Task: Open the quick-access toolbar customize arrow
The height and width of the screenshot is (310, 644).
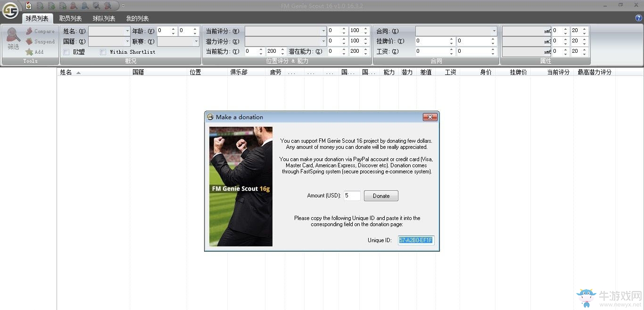Action: [123, 6]
